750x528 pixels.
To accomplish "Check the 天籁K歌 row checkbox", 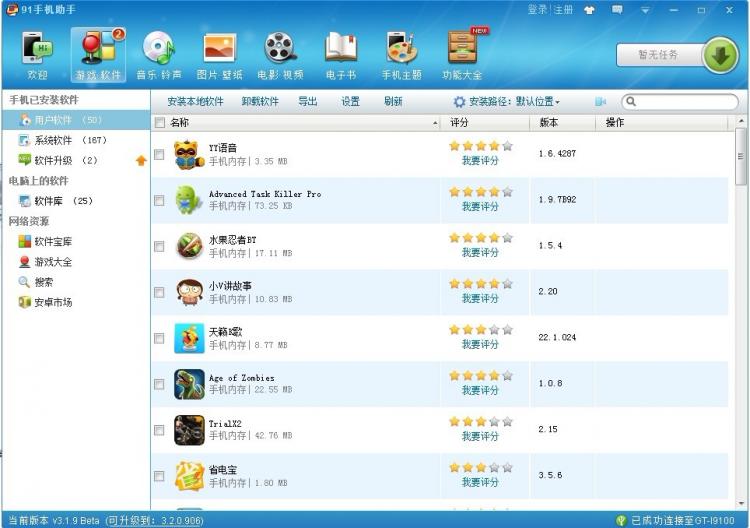I will (x=159, y=339).
